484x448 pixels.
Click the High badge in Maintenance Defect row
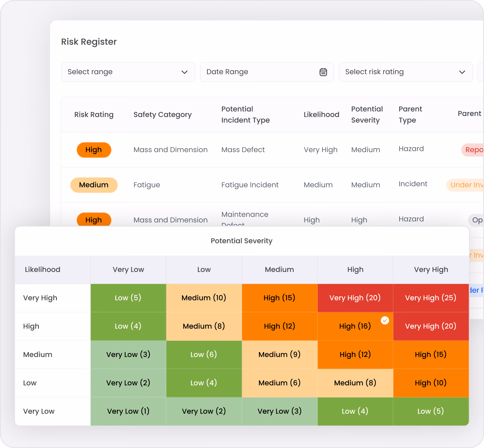click(94, 220)
